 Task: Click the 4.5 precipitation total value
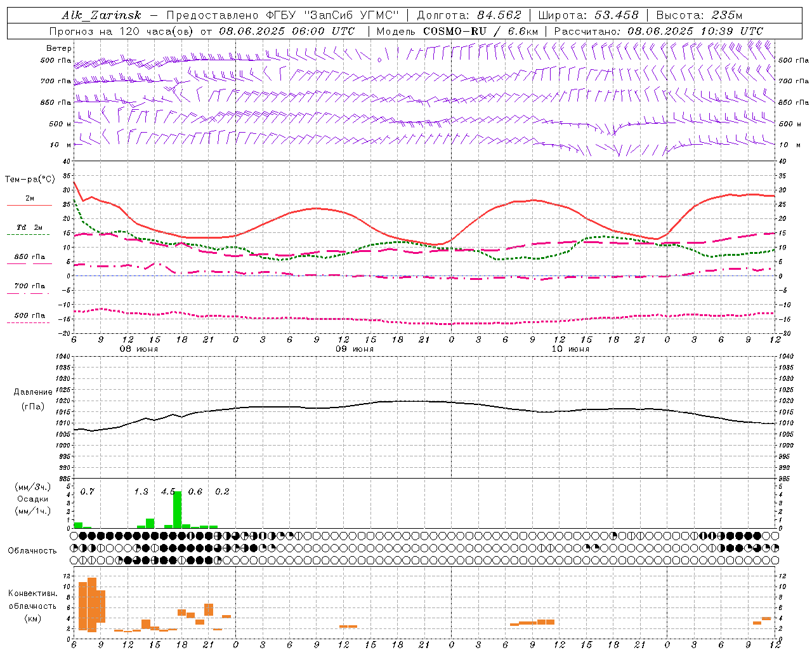click(168, 491)
